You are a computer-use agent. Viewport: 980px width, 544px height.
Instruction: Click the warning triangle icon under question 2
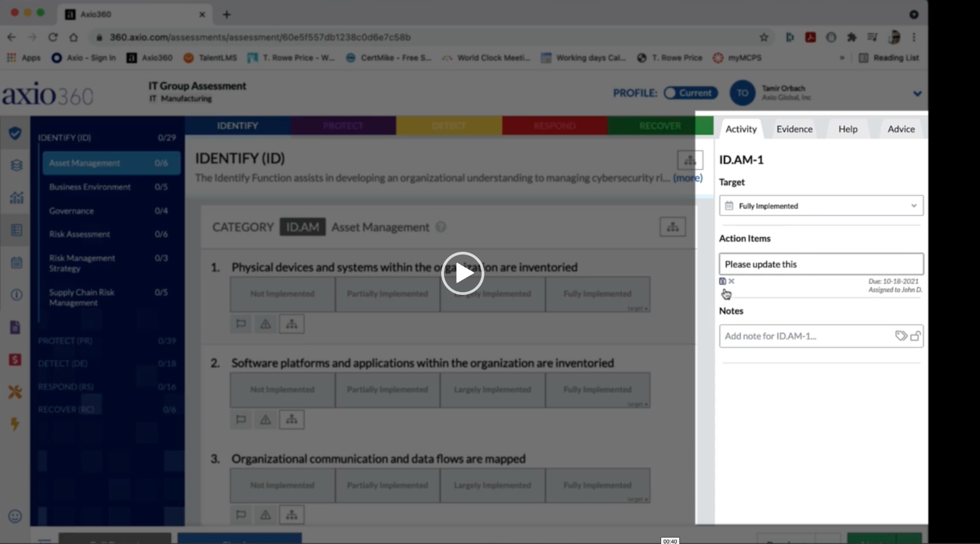click(x=266, y=419)
